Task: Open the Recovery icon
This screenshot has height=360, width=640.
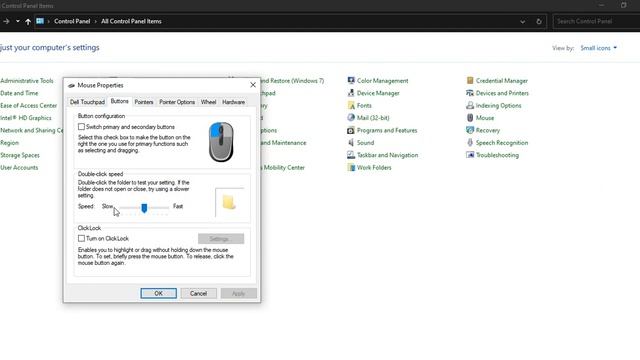Action: click(x=470, y=130)
